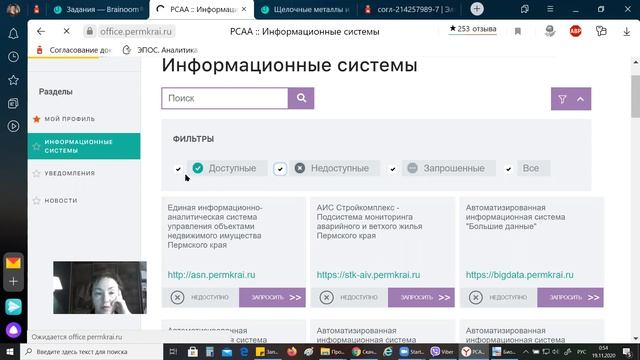The image size is (640, 360).
Task: Go back with the arrow button
Action: pos(41,31)
